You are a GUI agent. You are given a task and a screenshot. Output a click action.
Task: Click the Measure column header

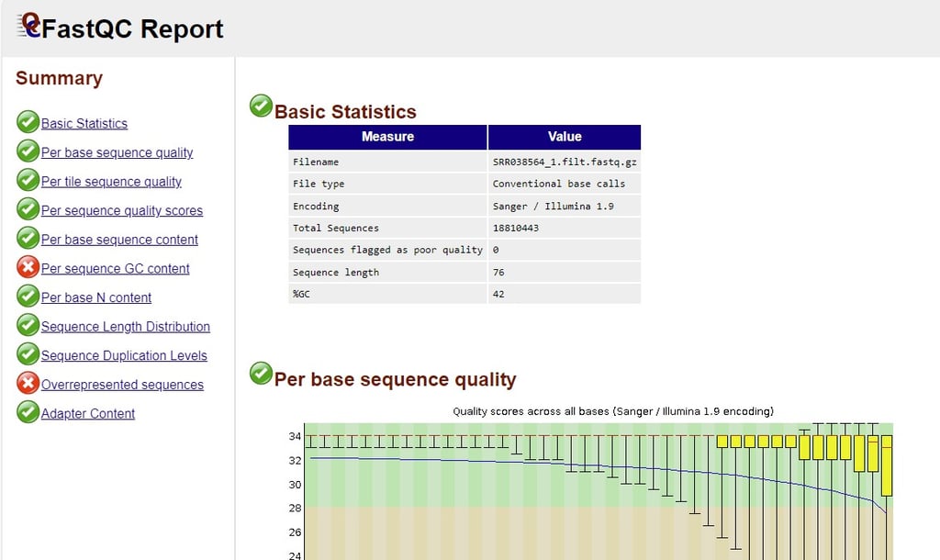coord(387,137)
